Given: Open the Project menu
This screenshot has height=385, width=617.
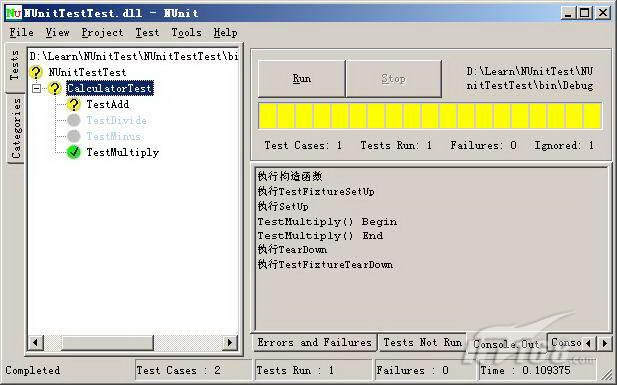Looking at the screenshot, I should click(102, 32).
